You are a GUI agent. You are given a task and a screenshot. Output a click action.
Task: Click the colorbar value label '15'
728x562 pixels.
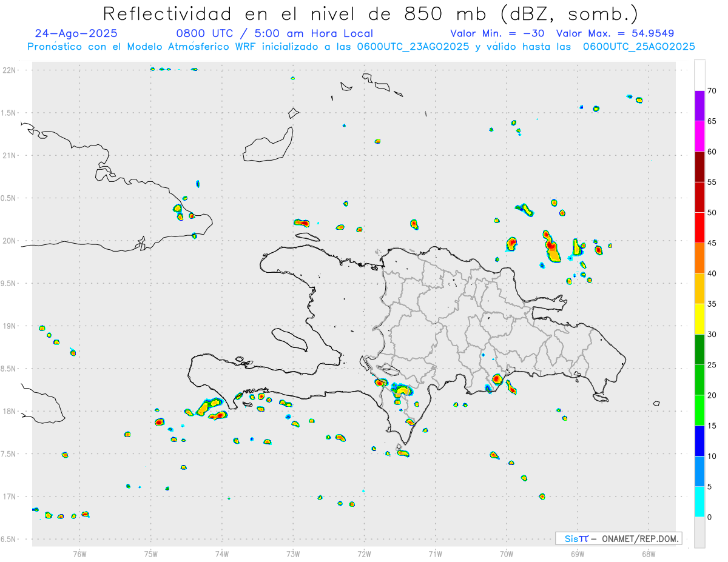[712, 426]
